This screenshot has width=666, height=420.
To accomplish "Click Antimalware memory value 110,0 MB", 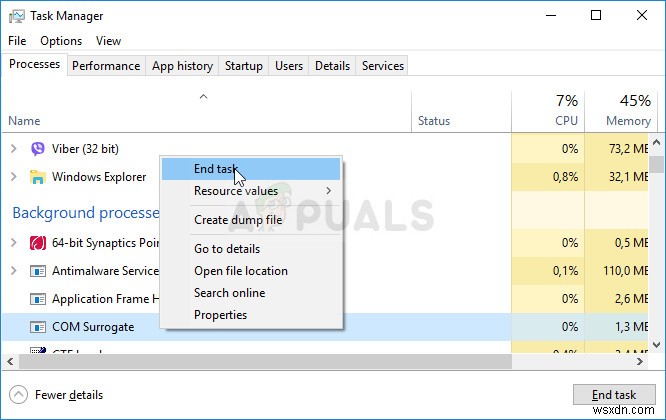I will coord(625,271).
